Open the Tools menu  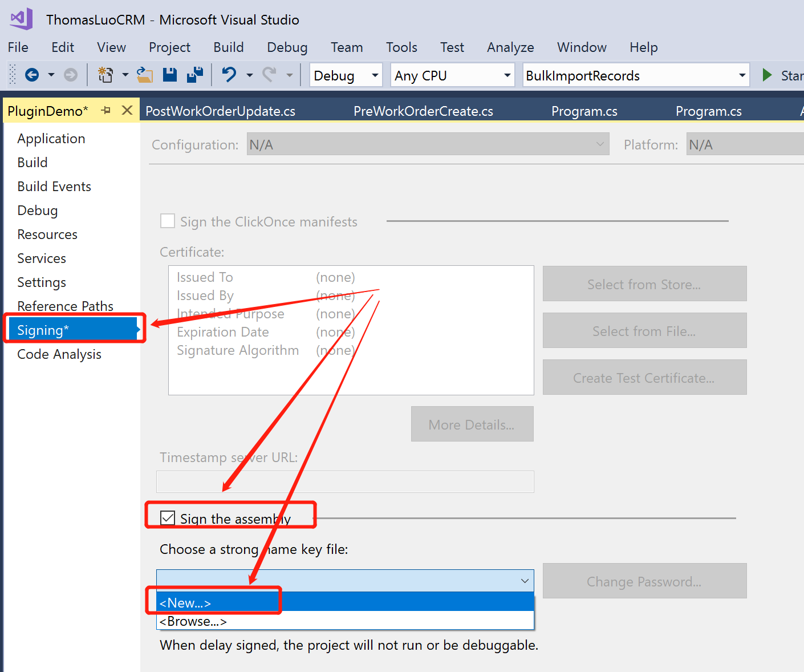tap(401, 47)
